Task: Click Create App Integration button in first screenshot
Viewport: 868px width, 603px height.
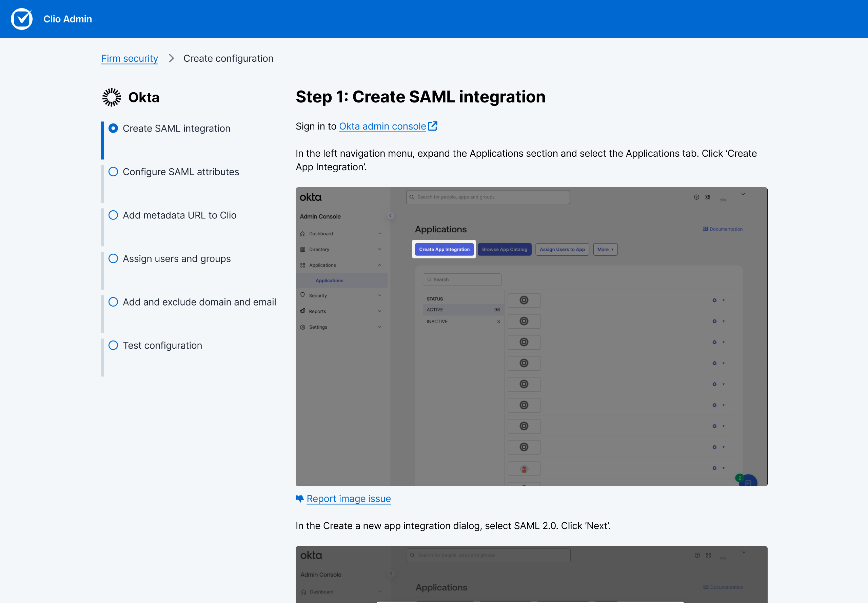Action: tap(444, 249)
